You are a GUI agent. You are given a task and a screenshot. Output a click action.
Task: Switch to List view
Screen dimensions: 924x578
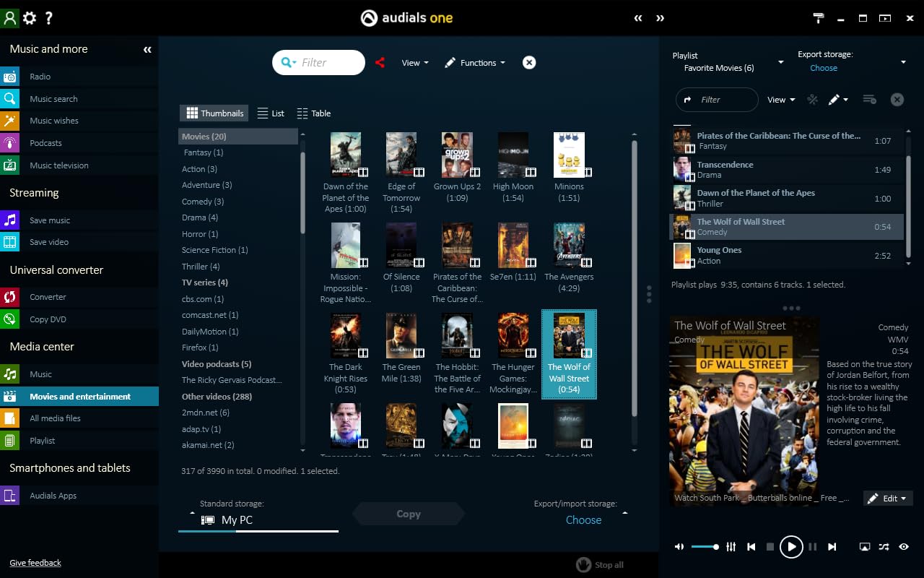271,113
